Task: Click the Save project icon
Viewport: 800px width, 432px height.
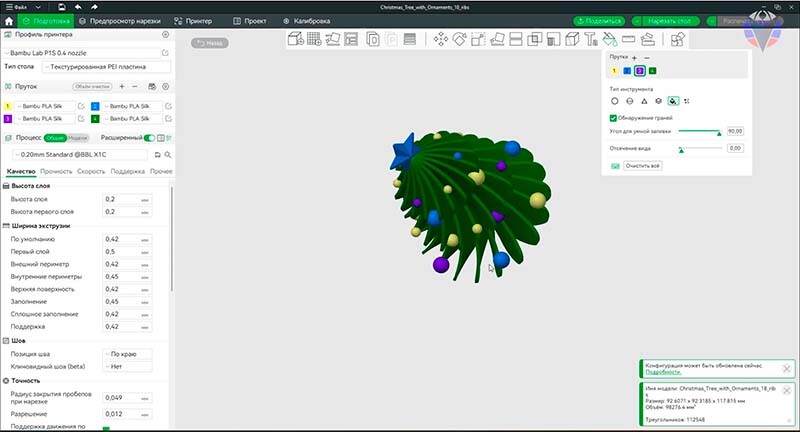Action: coord(61,7)
